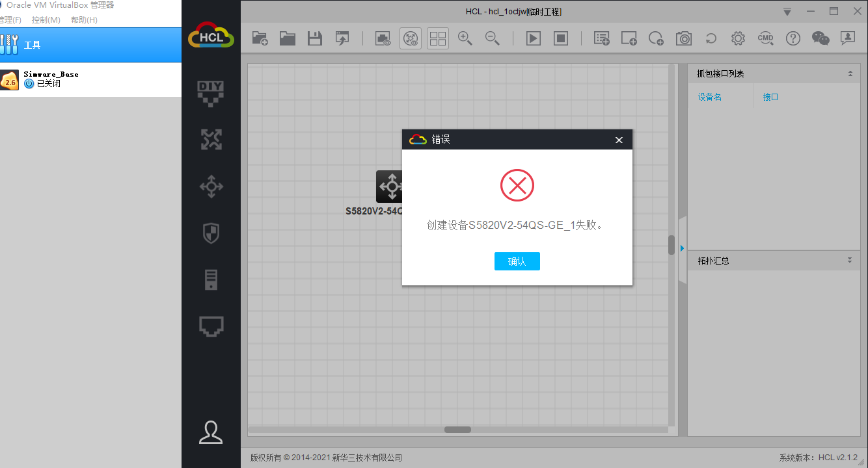The width and height of the screenshot is (868, 468).
Task: Select the S5820V2-54QS-GE switch on the canvas
Action: pos(389,187)
